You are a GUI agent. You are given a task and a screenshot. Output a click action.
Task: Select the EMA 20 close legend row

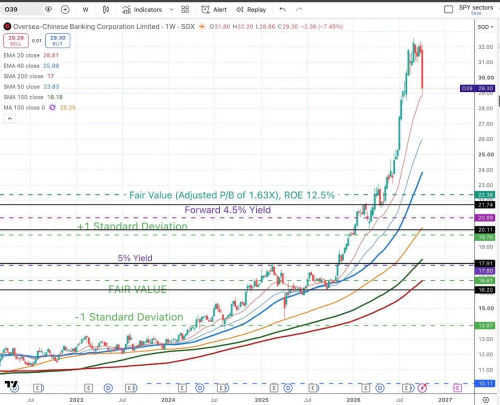31,55
